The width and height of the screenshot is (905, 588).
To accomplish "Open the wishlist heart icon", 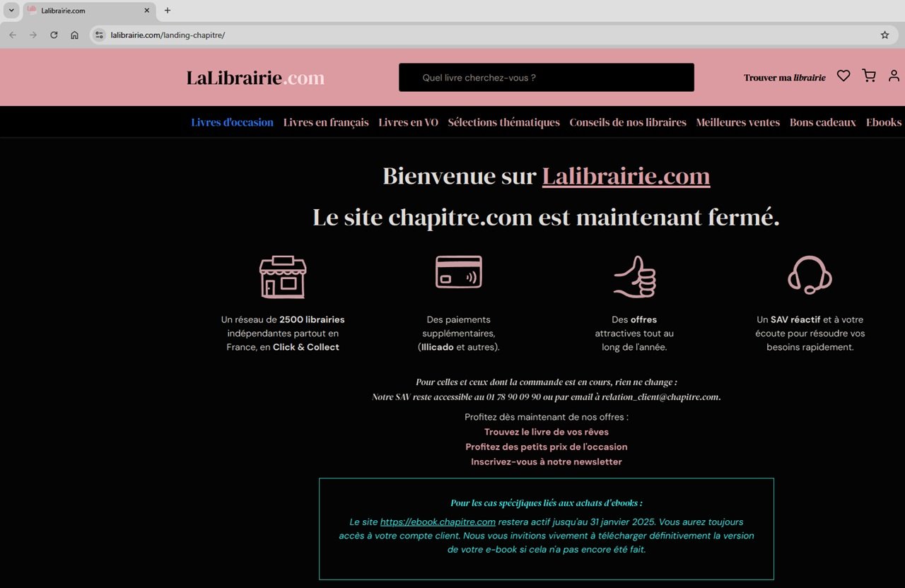I will point(843,76).
